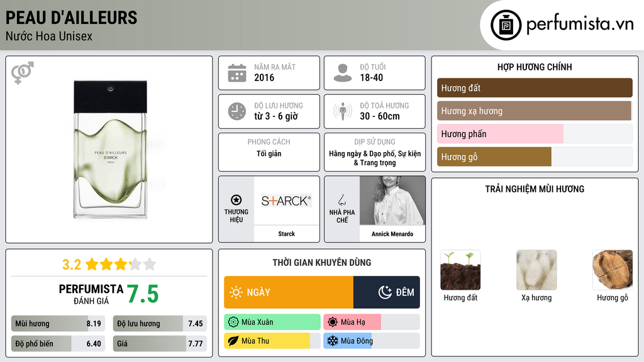Click the snowflake icon for Mùa Đông

pos(333,341)
